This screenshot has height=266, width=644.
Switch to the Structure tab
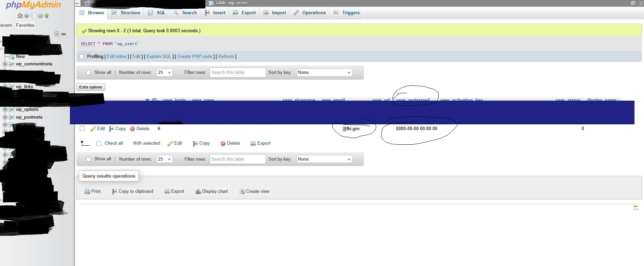[x=126, y=13]
